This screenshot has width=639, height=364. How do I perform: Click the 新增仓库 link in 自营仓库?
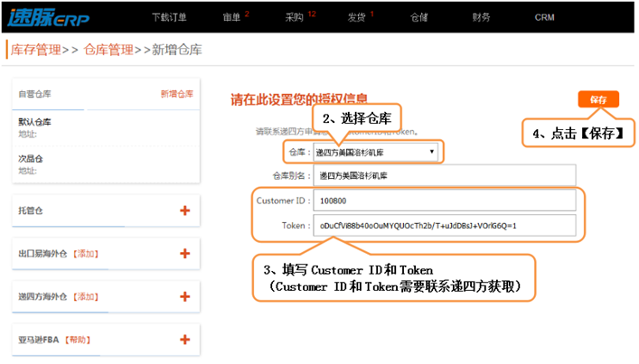(176, 94)
